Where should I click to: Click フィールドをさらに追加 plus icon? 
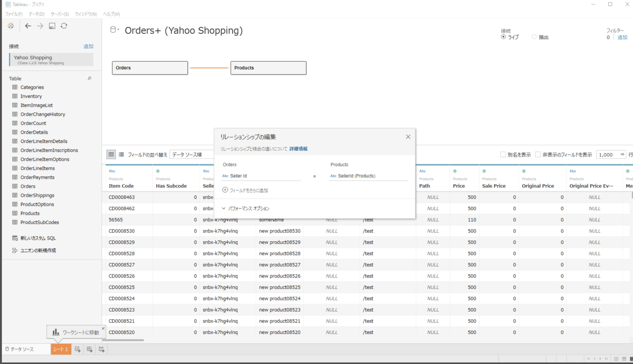tap(225, 190)
